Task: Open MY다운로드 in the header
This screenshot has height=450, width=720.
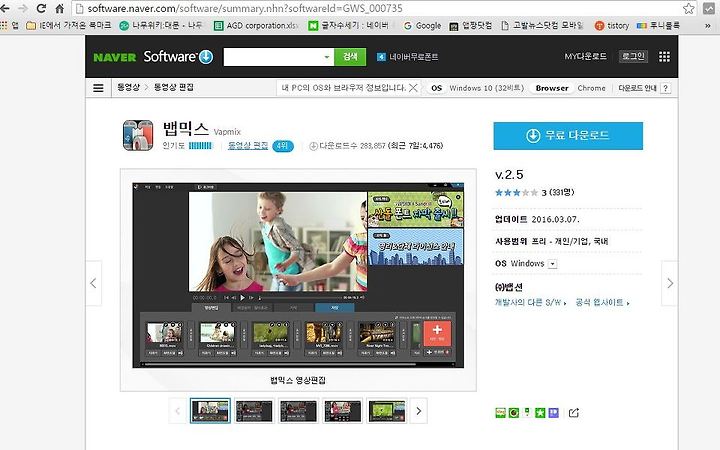Action: 585,56
